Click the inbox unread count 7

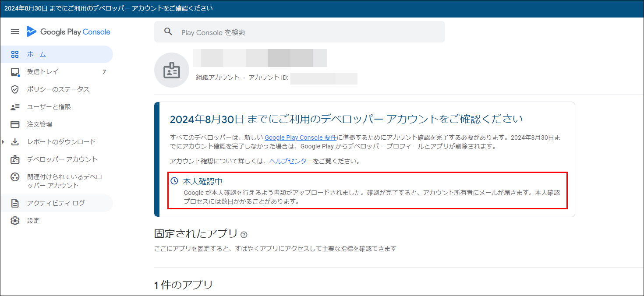click(104, 72)
